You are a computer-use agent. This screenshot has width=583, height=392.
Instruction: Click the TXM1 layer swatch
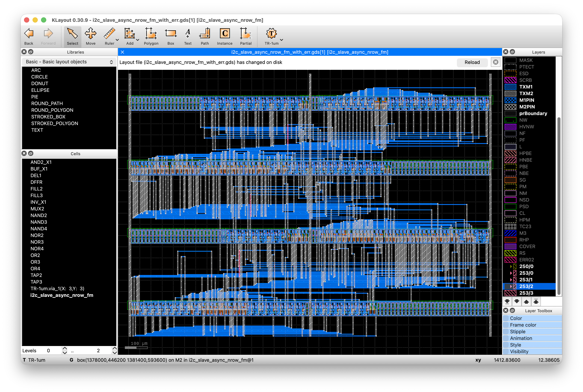[510, 87]
